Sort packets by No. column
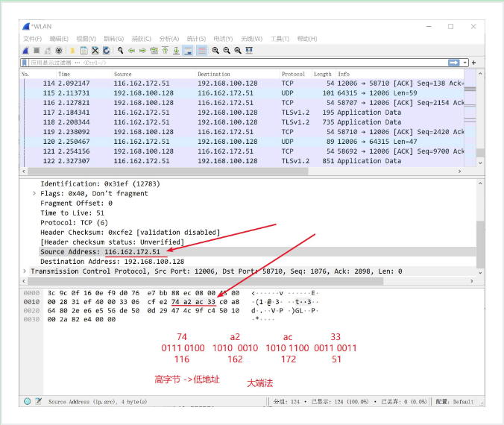The image size is (504, 425). point(38,74)
